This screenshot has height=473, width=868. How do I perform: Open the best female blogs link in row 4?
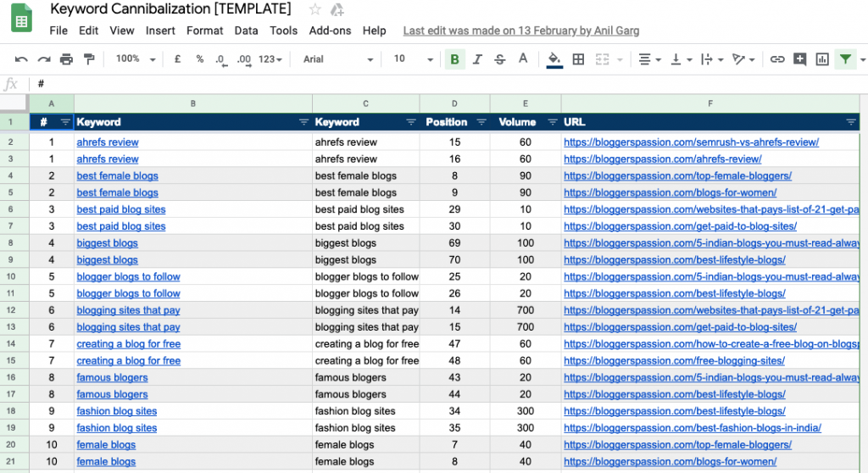point(117,176)
